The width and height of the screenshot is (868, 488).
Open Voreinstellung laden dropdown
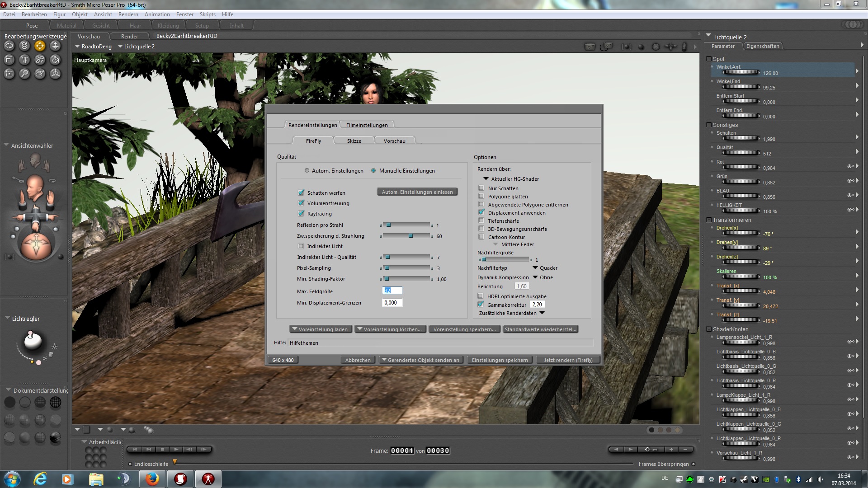320,329
